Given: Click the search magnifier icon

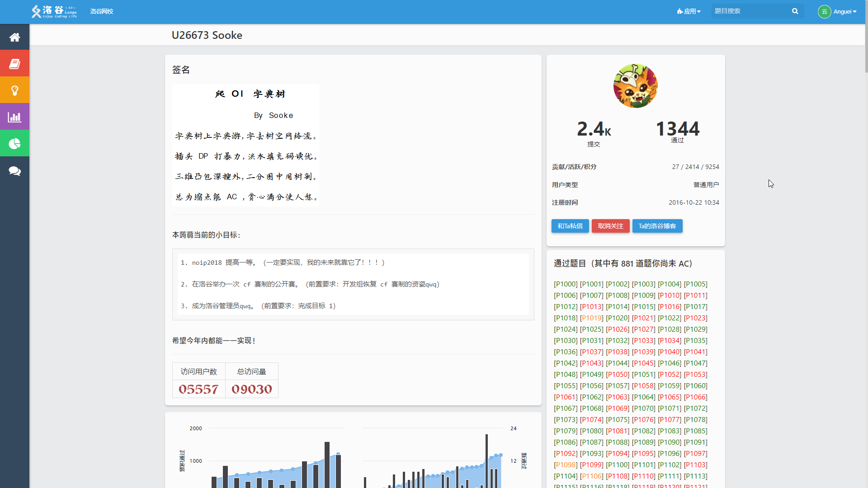Looking at the screenshot, I should pos(795,11).
